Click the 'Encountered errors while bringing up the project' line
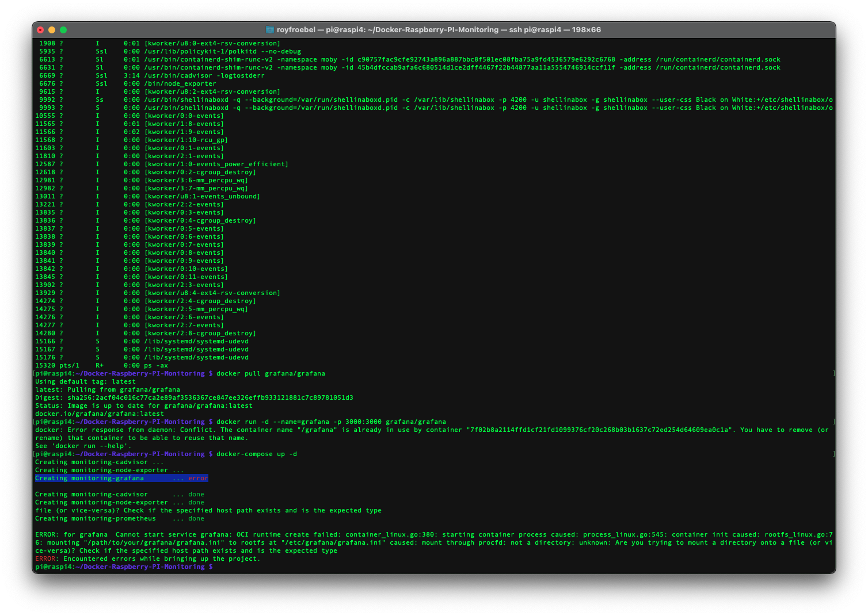The width and height of the screenshot is (868, 616). (x=147, y=558)
